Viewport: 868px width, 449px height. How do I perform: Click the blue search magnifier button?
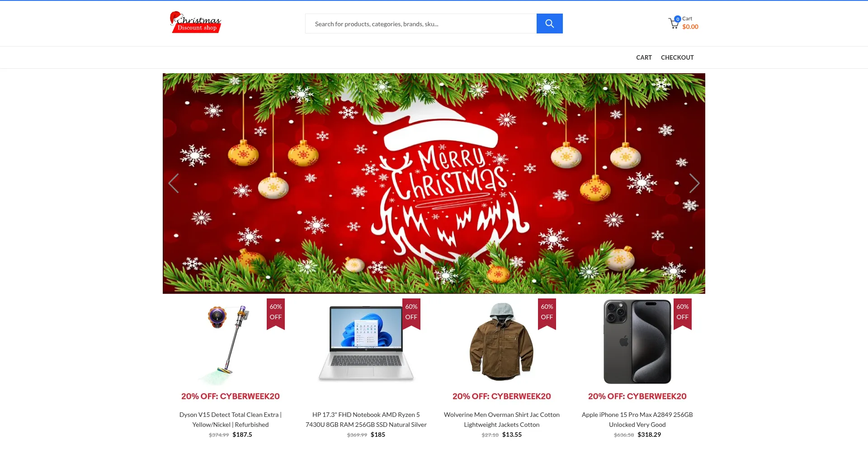(x=549, y=24)
